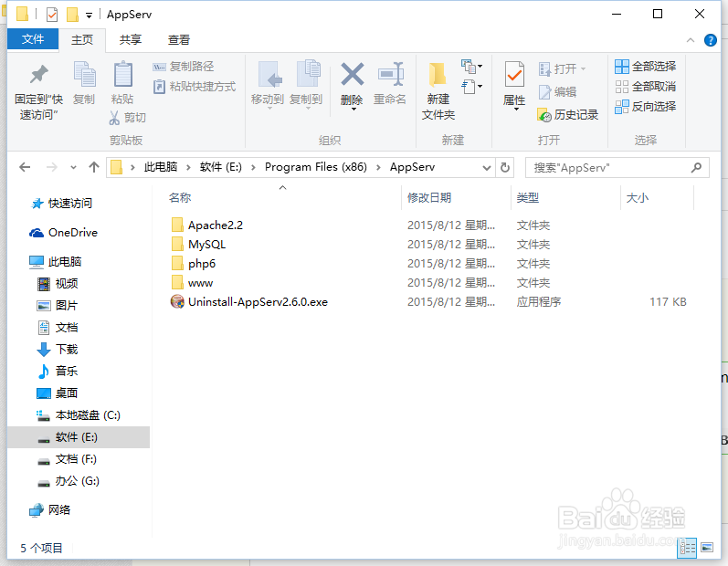Open the Properties checkmark icon
The height and width of the screenshot is (566, 728).
(514, 74)
